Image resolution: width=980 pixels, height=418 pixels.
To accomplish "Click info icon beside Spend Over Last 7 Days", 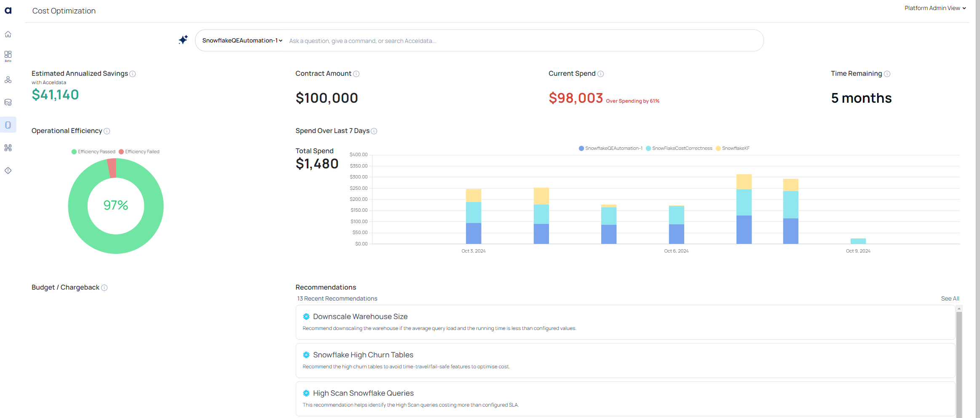I will [374, 131].
